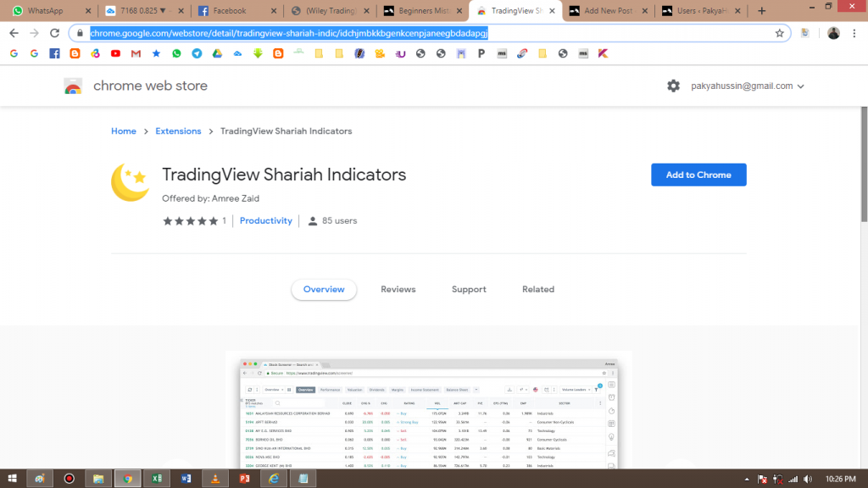Select the Related section tab
Viewport: 868px width, 488px height.
[x=538, y=290]
